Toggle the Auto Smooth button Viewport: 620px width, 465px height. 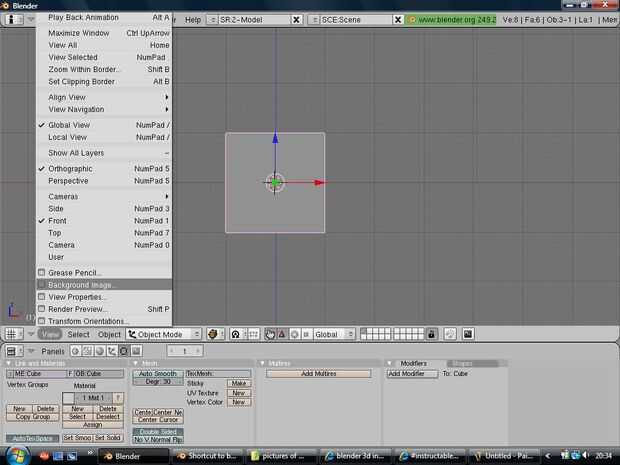click(158, 374)
